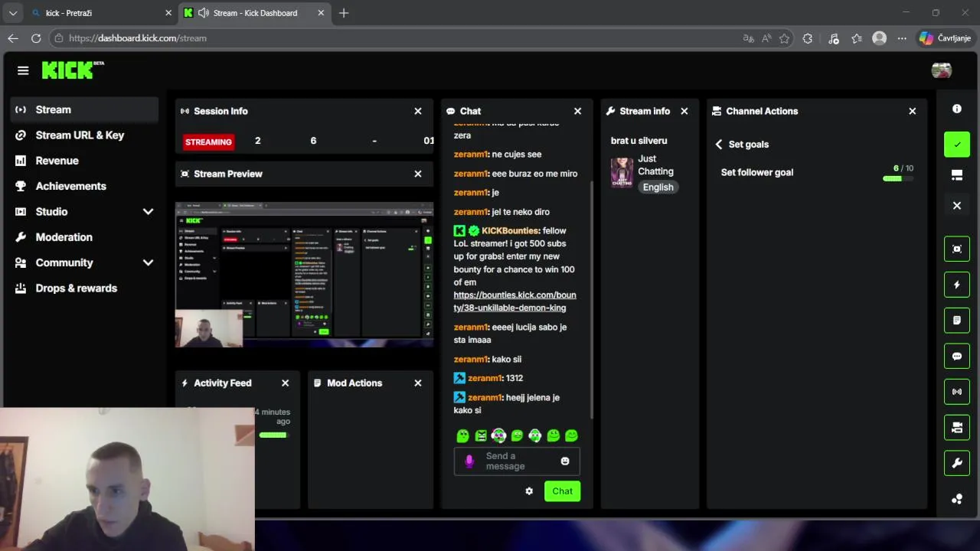Toggle Activity Feed lightning widget button
This screenshot has height=551, width=980.
click(957, 285)
